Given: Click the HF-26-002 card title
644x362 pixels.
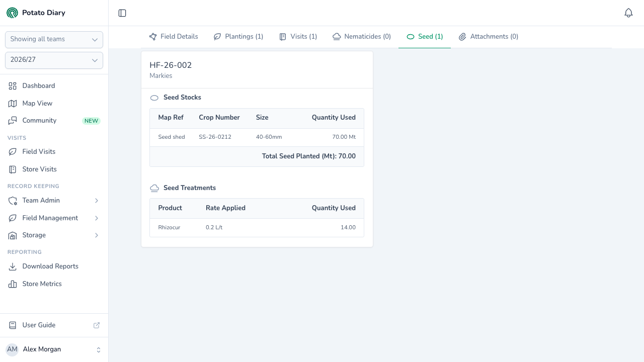Looking at the screenshot, I should coord(171,65).
